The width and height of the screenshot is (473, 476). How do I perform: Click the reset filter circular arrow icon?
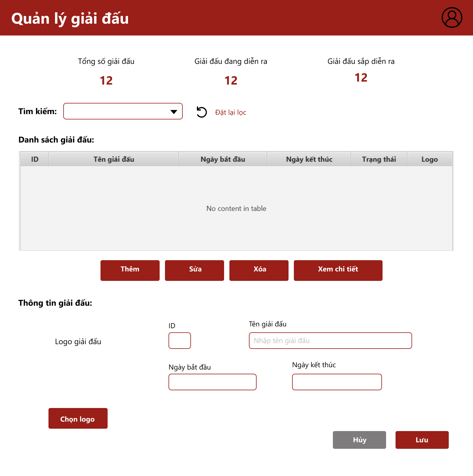pos(202,112)
